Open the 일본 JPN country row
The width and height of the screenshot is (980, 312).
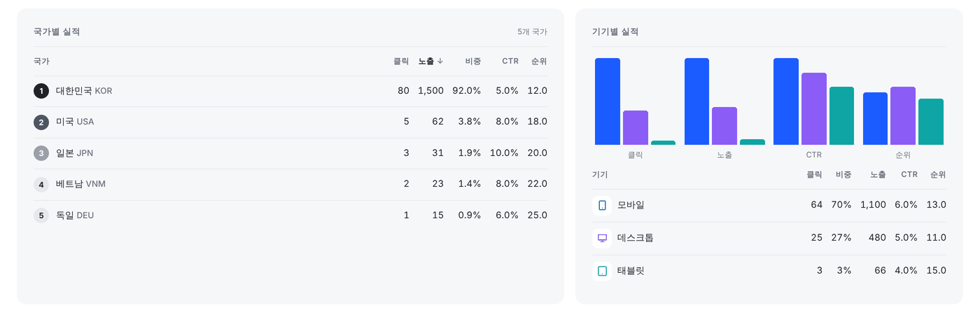(290, 153)
